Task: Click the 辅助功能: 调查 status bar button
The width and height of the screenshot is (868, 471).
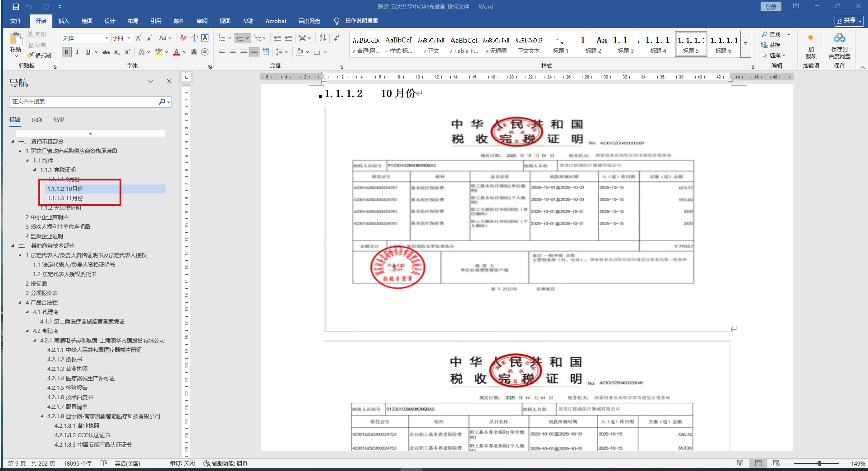Action: (226, 463)
